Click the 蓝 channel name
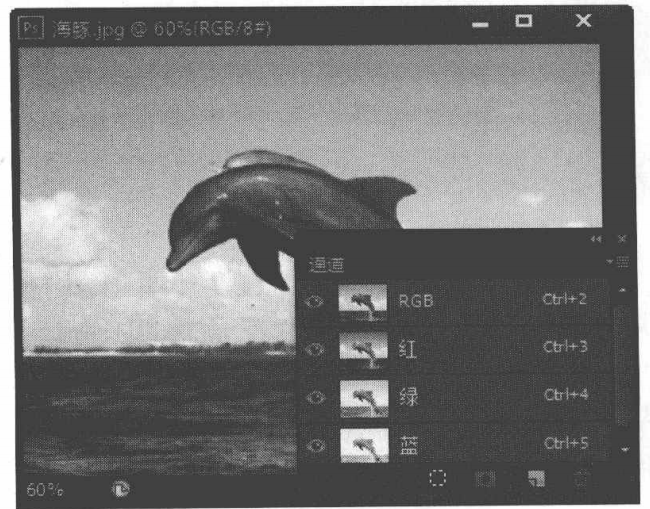 coord(409,446)
